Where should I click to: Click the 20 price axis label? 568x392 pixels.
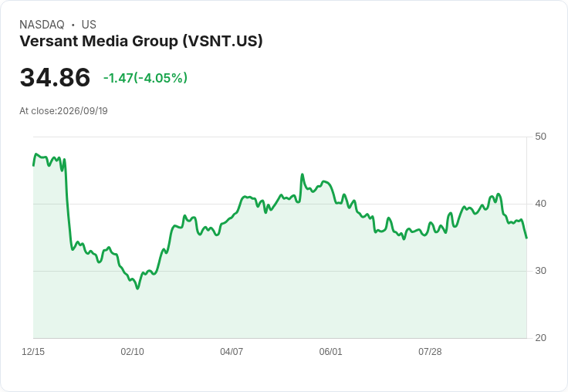[x=540, y=338]
